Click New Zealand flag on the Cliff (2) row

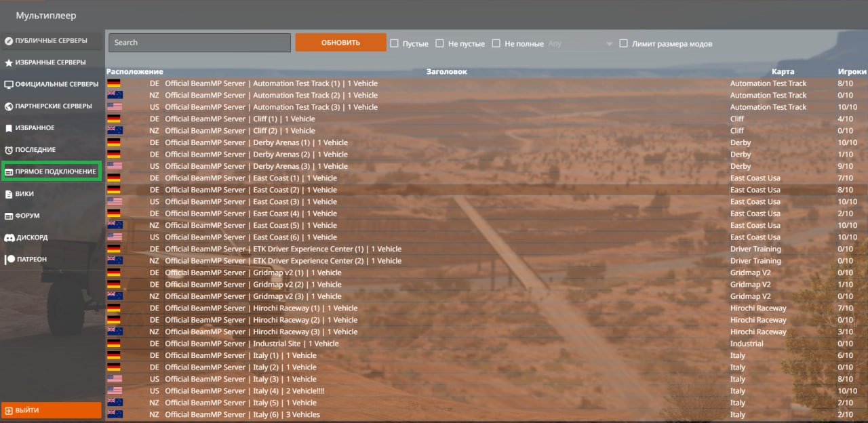(114, 131)
